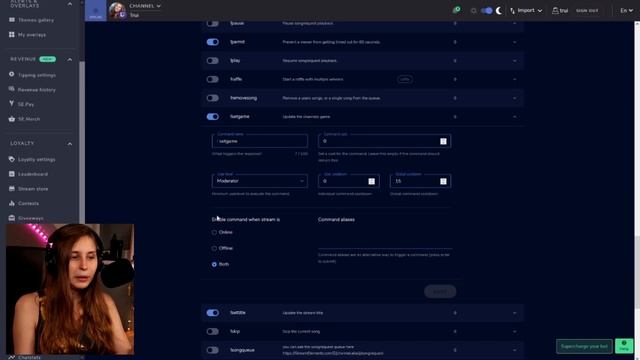This screenshot has width=640, height=360.
Task: Click the channel avatar picture
Action: pyautogui.click(x=117, y=11)
